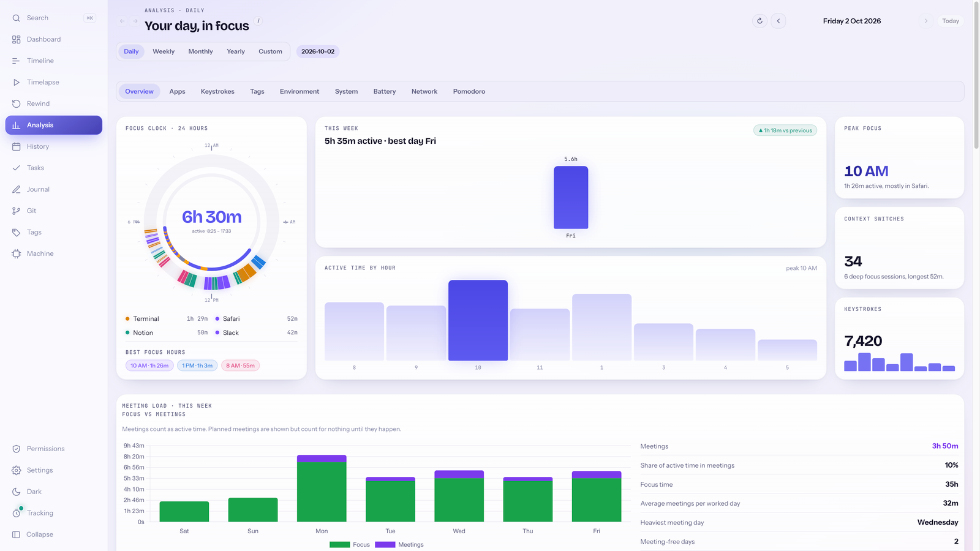Go to previous day chevron

778,21
